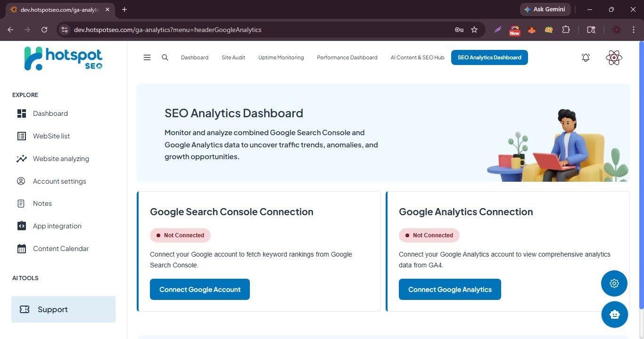Click the site information icon in address bar
The image size is (644, 339).
click(x=65, y=30)
